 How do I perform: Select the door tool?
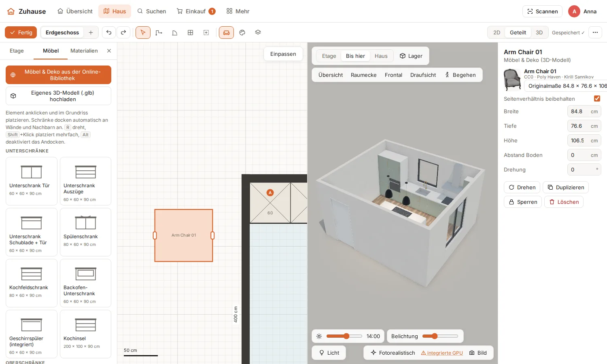174,32
